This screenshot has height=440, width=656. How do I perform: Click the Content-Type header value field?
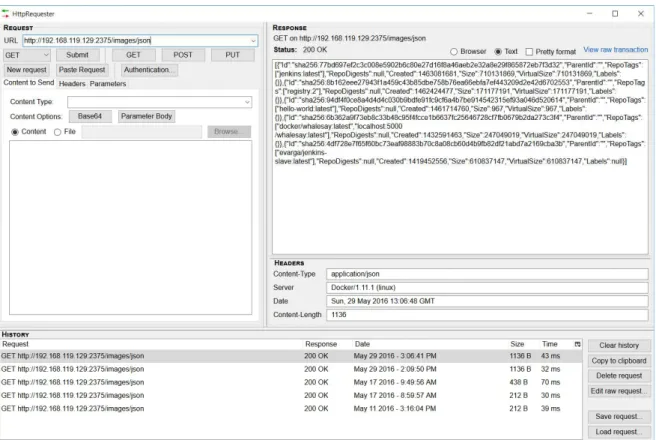point(487,274)
